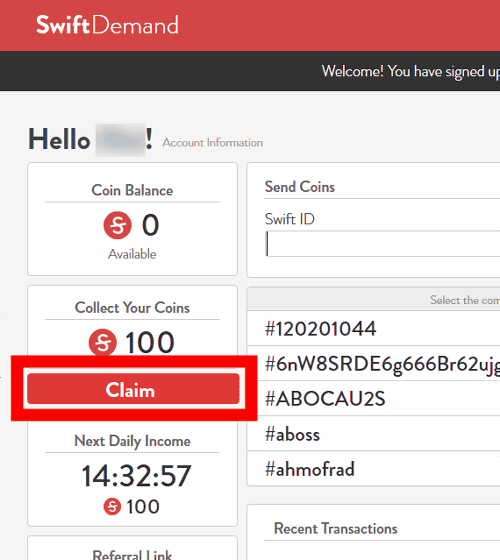
Task: Click the Recent Transactions heading
Action: point(335,528)
